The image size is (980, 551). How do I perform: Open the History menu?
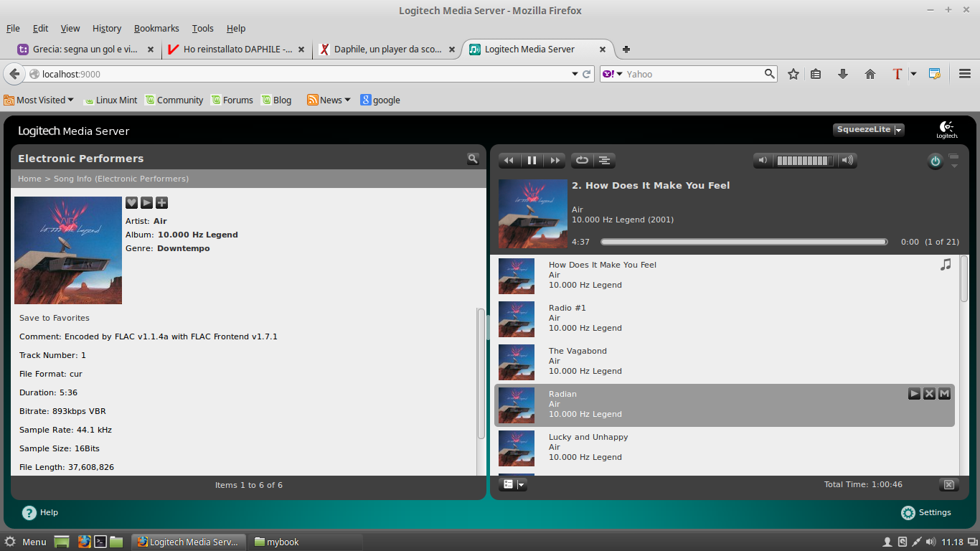coord(107,29)
